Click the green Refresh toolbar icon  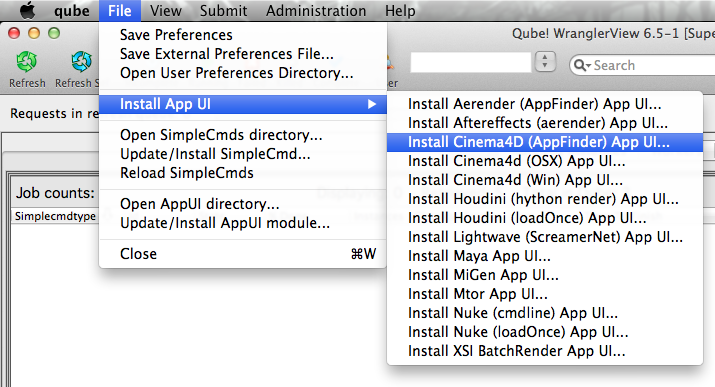pyautogui.click(x=27, y=62)
